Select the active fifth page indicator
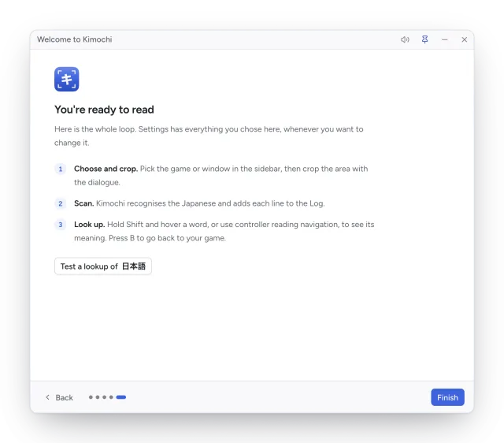Screen dimensions: 504x443 120,397
